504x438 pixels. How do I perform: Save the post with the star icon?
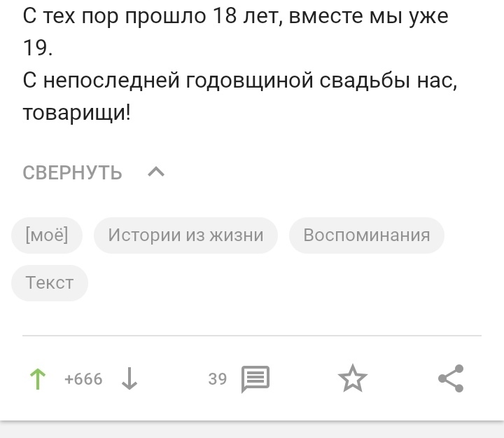pyautogui.click(x=352, y=379)
